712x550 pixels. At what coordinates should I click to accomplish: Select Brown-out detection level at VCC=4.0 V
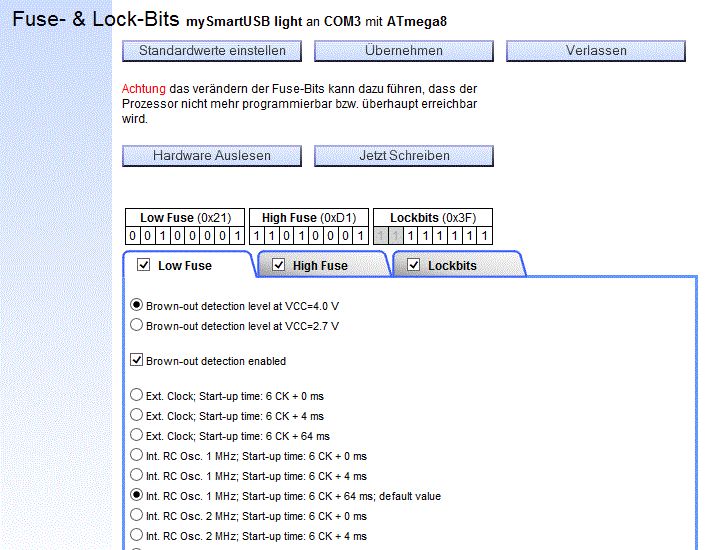pos(137,305)
